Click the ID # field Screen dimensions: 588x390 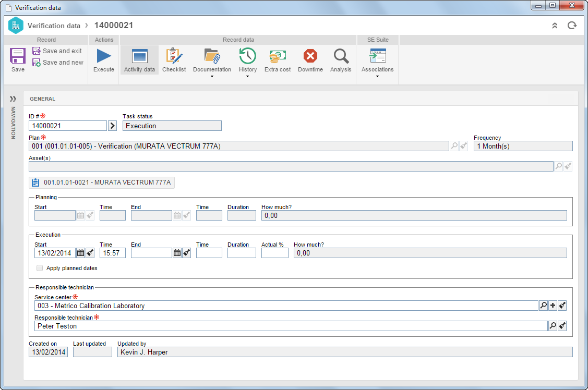[x=68, y=126]
